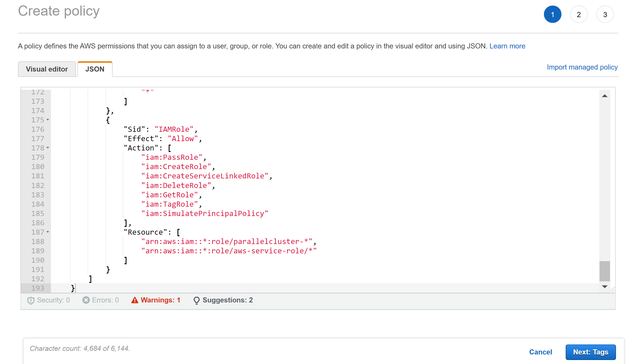Open the Suggestions lightbulb indicator
Screen dimensions: 636x364
click(x=197, y=300)
